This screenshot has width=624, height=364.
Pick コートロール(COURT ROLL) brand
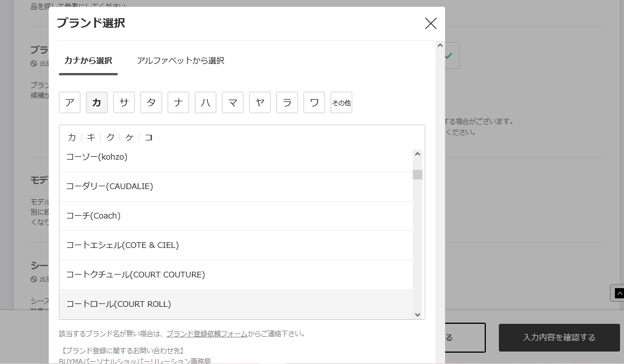tap(118, 304)
